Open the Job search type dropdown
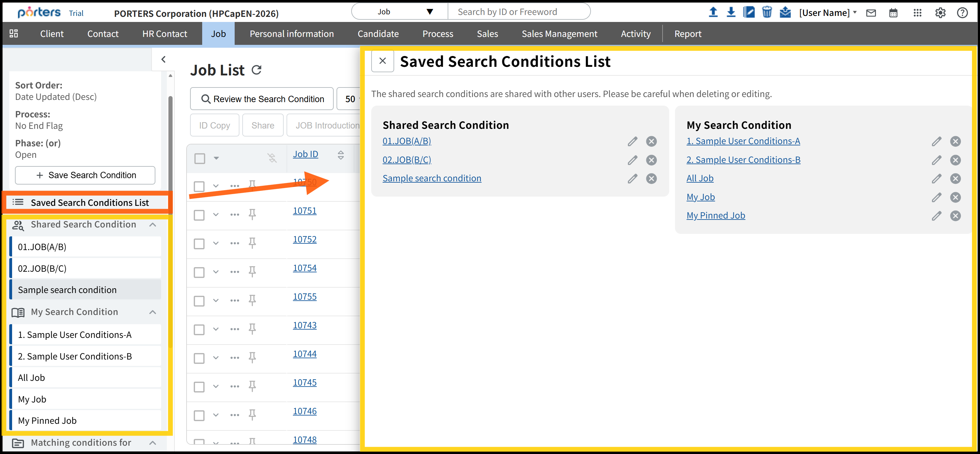 pos(400,12)
